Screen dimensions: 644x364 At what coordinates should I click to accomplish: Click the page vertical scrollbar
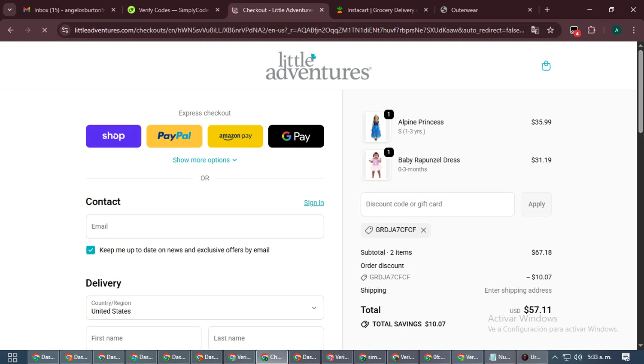coord(641,91)
